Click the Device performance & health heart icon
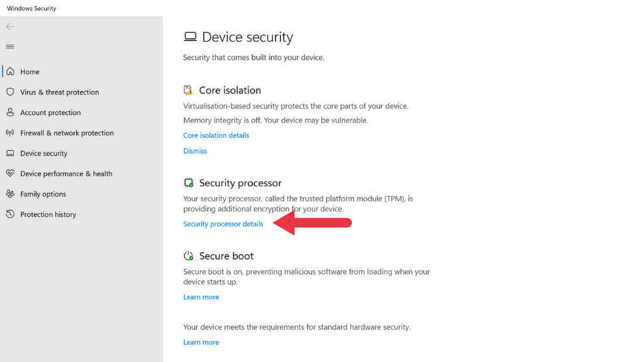The image size is (644, 362). [10, 173]
